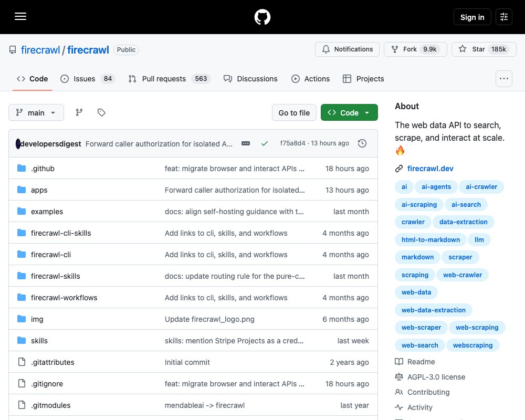Open the .gitignore file
525x420 pixels.
pyautogui.click(x=47, y=383)
